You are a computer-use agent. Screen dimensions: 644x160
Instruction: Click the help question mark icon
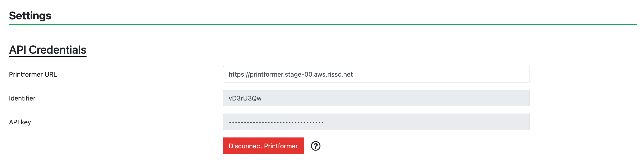tap(315, 146)
